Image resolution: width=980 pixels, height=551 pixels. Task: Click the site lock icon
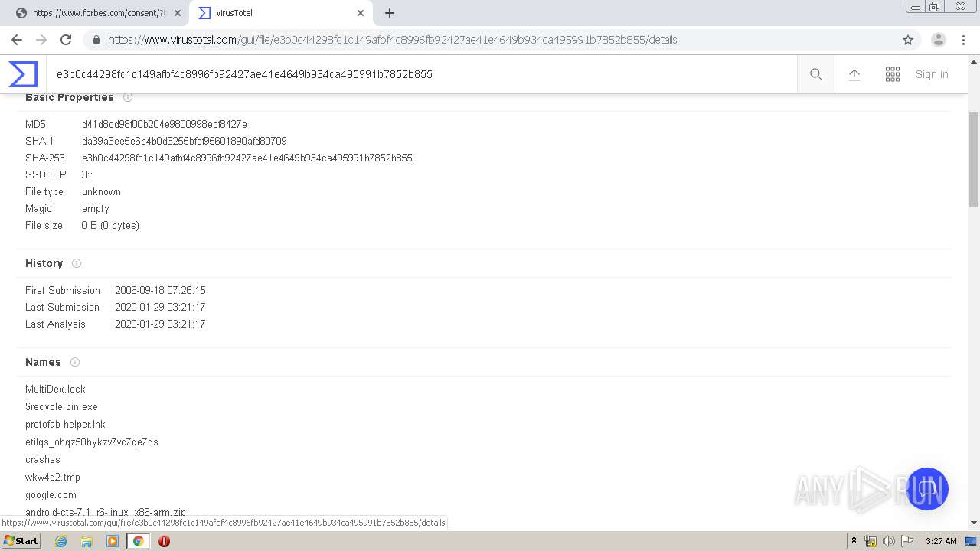(x=96, y=40)
